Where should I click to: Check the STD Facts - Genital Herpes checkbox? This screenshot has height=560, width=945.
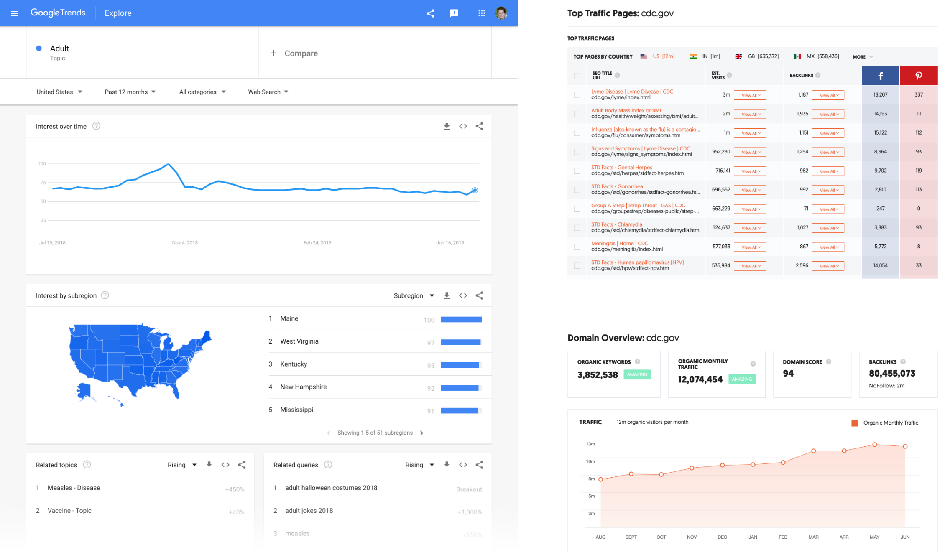577,171
